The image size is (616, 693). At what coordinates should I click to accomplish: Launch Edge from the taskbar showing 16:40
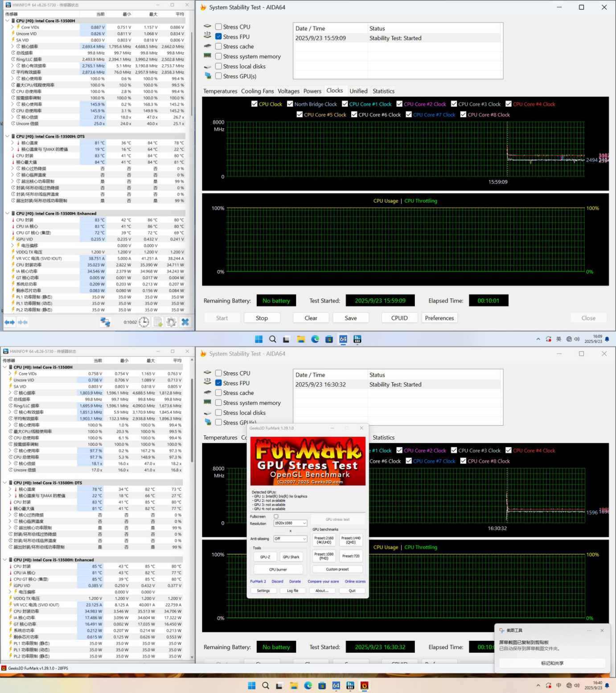click(308, 686)
